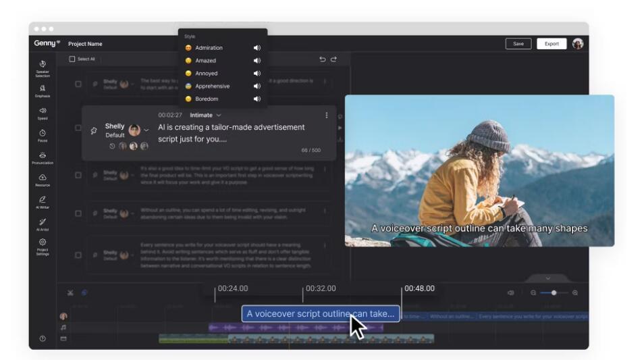Check the first script block checkbox
Screen dimensions: 644x360
click(x=78, y=84)
